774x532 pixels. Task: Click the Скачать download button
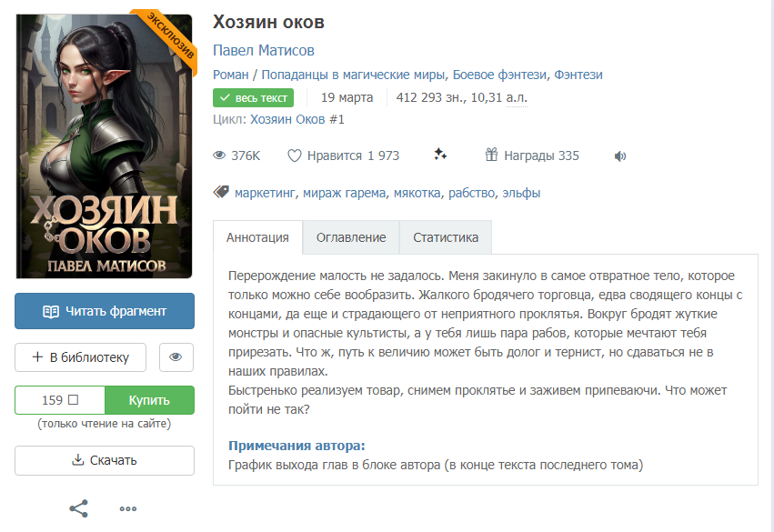coord(105,460)
